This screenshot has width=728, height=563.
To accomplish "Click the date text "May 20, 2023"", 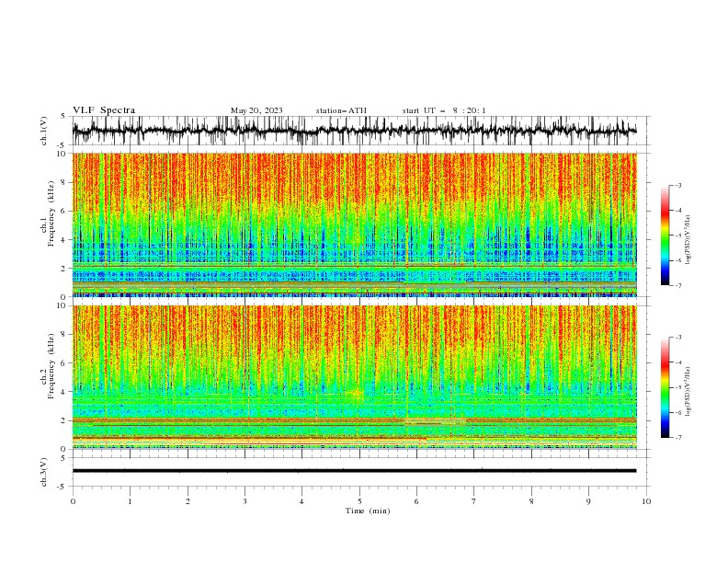I will pos(256,110).
